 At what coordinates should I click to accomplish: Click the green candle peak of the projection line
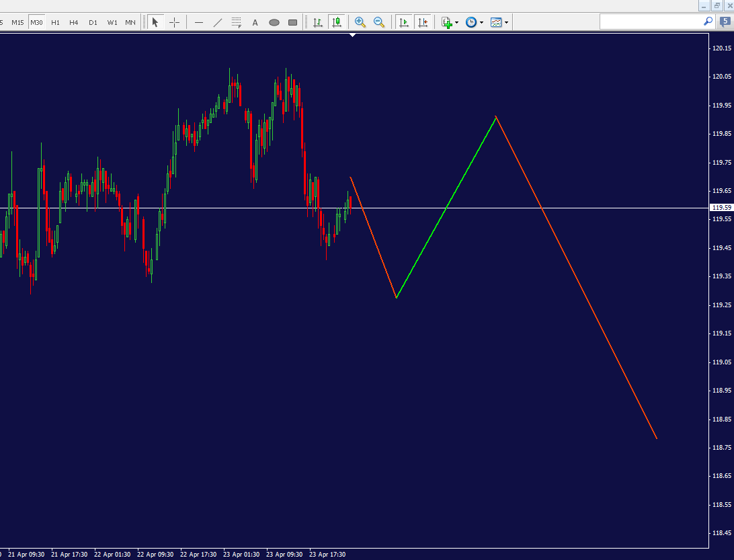tap(495, 117)
